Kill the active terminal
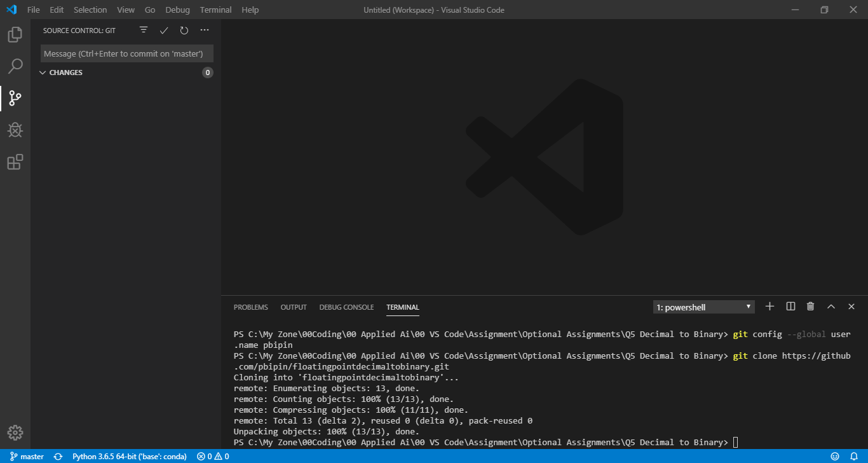Screen dimensions: 868x463 (810, 306)
